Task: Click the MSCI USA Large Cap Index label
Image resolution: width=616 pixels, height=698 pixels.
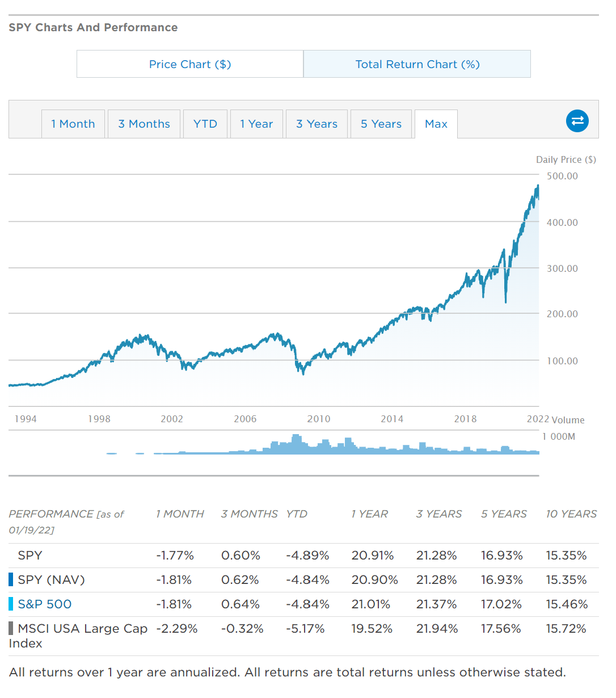Action: click(x=78, y=636)
